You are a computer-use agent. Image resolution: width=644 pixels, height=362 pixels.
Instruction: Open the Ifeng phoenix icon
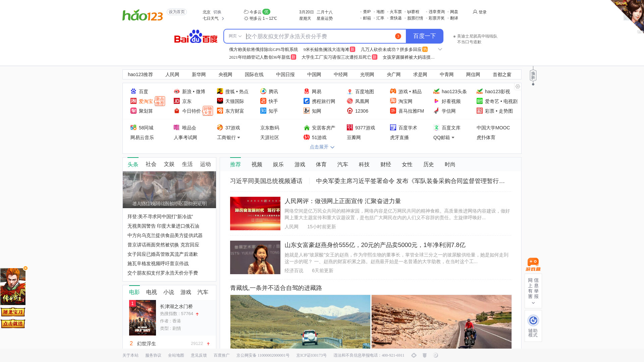click(x=350, y=101)
